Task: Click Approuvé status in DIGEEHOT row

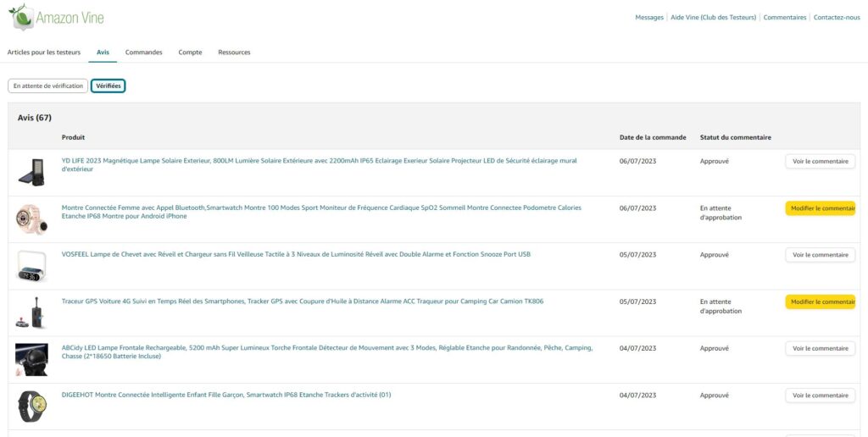Action: (714, 396)
